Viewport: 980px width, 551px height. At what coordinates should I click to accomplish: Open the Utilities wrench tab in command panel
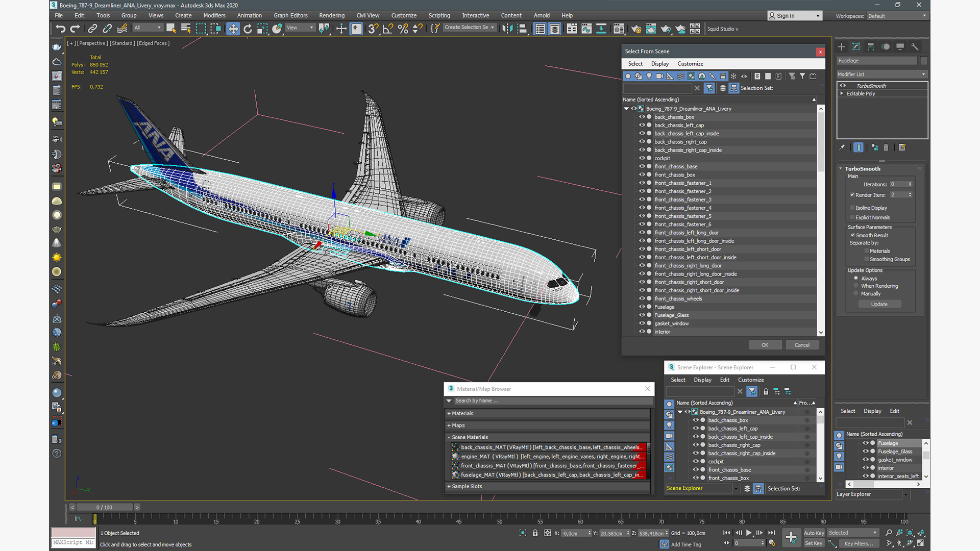(x=915, y=46)
